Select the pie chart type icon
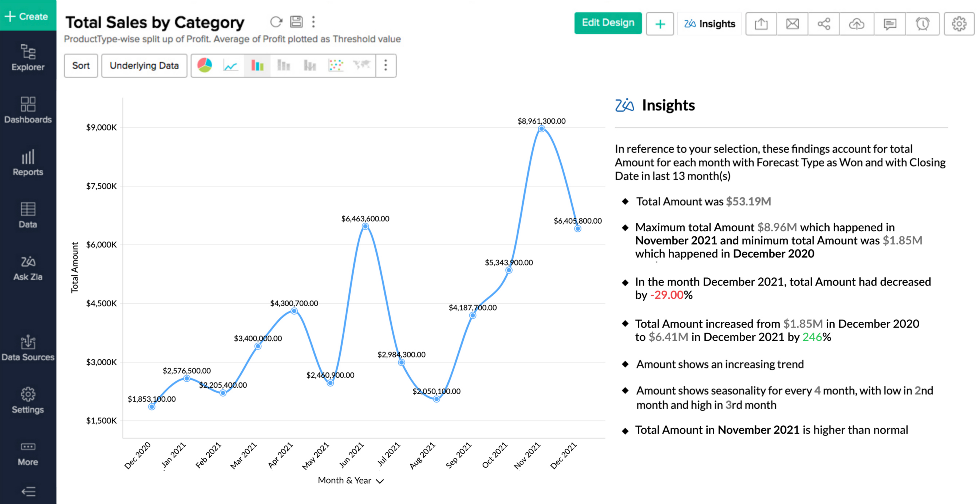Image resolution: width=980 pixels, height=504 pixels. pos(205,65)
